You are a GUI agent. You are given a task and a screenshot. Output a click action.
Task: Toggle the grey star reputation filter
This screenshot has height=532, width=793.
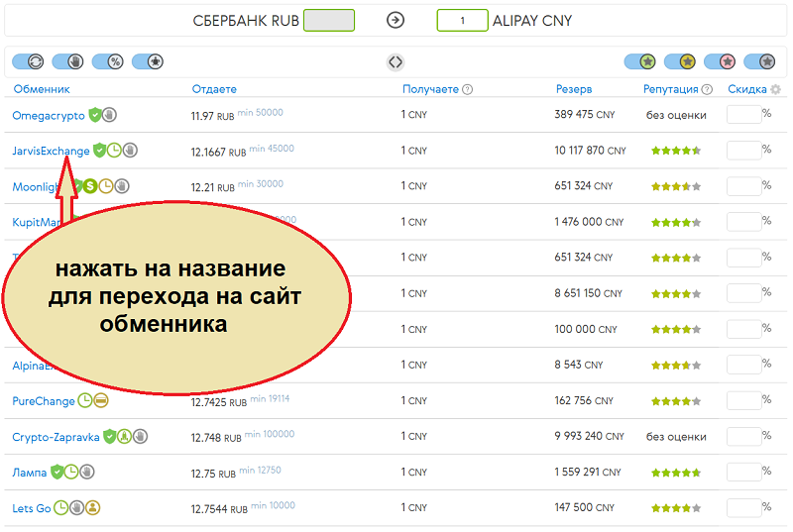(759, 62)
